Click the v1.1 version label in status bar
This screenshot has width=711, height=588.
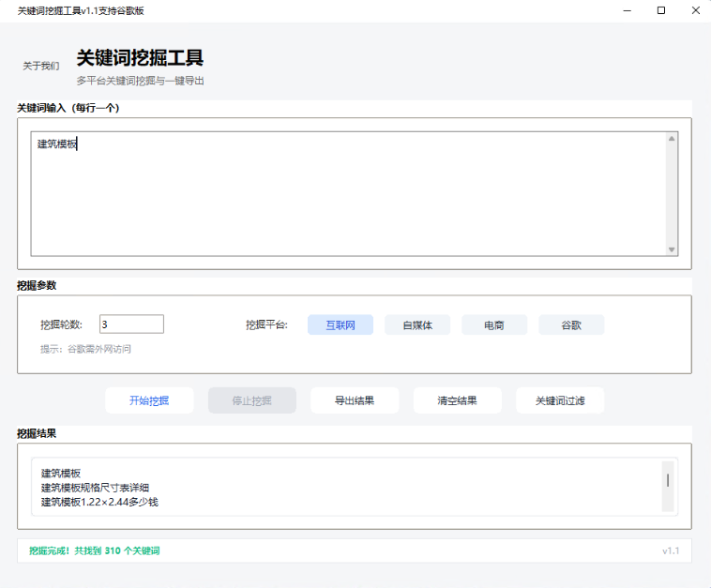pos(671,550)
